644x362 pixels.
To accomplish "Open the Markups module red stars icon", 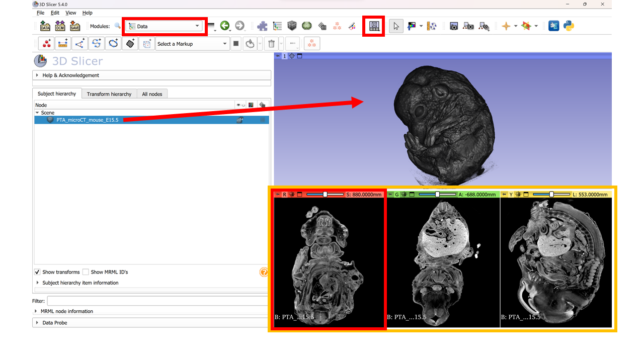I will (337, 26).
